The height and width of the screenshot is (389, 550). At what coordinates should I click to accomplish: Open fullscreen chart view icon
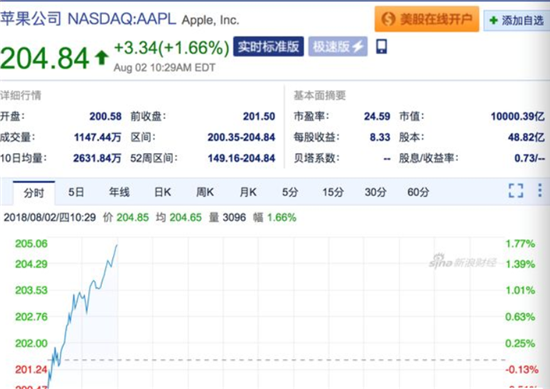pos(516,190)
